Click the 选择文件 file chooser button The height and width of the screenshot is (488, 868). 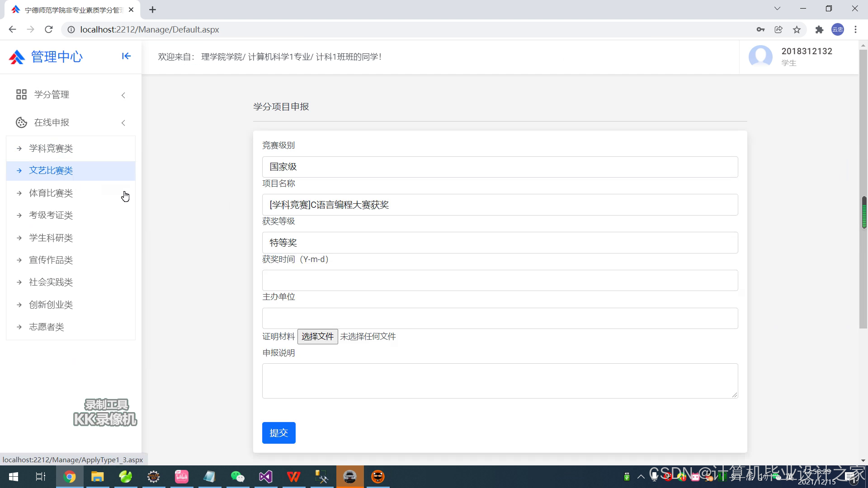click(317, 336)
